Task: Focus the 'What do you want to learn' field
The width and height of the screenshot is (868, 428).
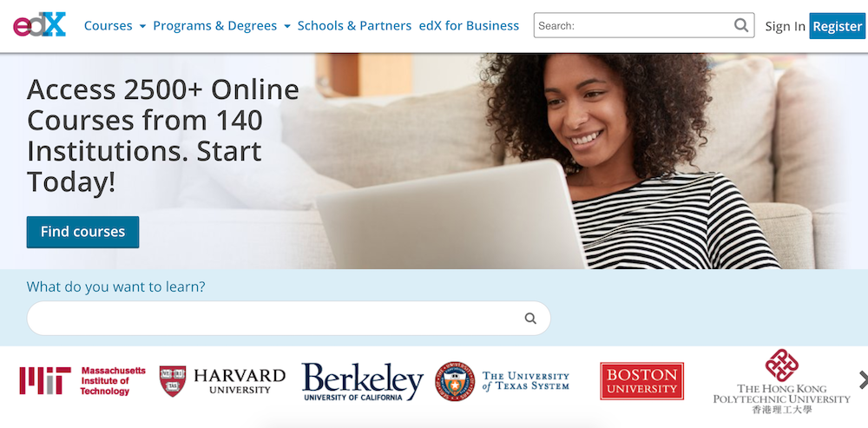Action: point(288,319)
